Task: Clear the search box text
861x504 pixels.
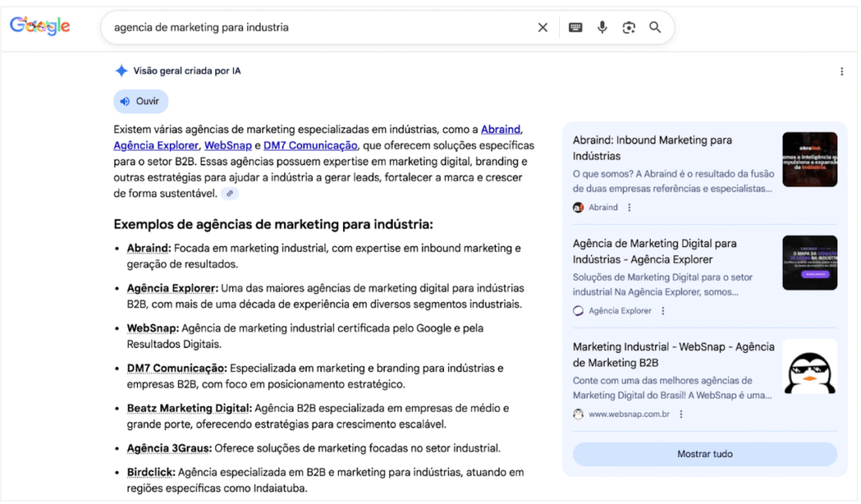Action: click(x=542, y=28)
